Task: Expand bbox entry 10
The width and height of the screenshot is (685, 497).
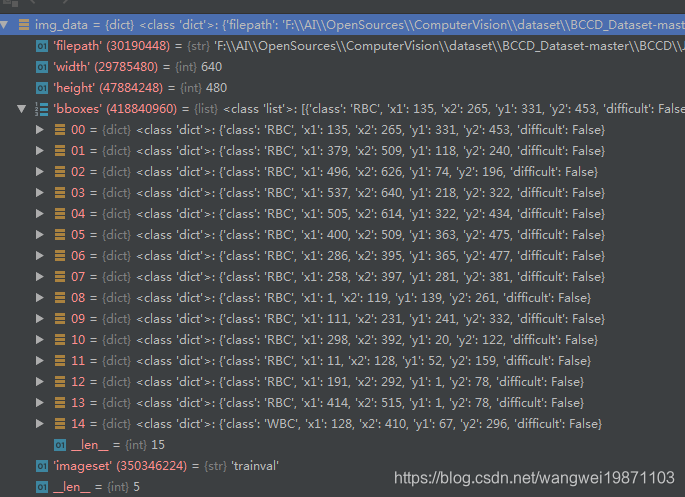Action: [x=40, y=339]
